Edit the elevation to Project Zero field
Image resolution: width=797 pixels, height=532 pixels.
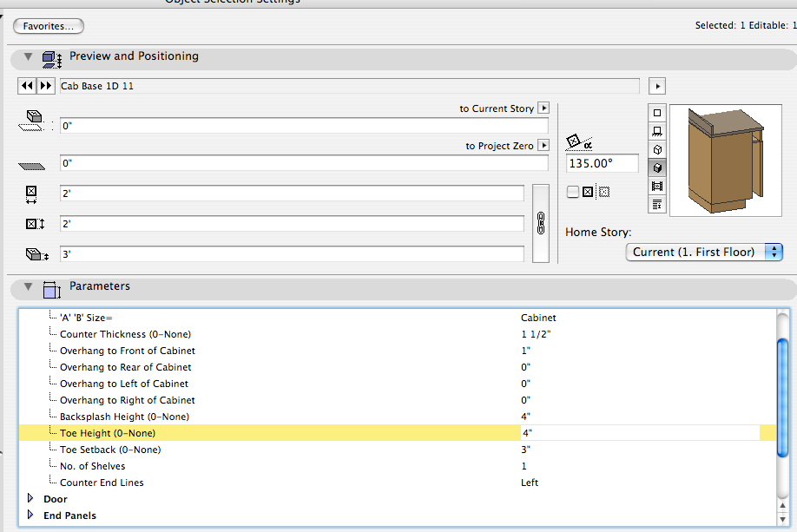304,163
